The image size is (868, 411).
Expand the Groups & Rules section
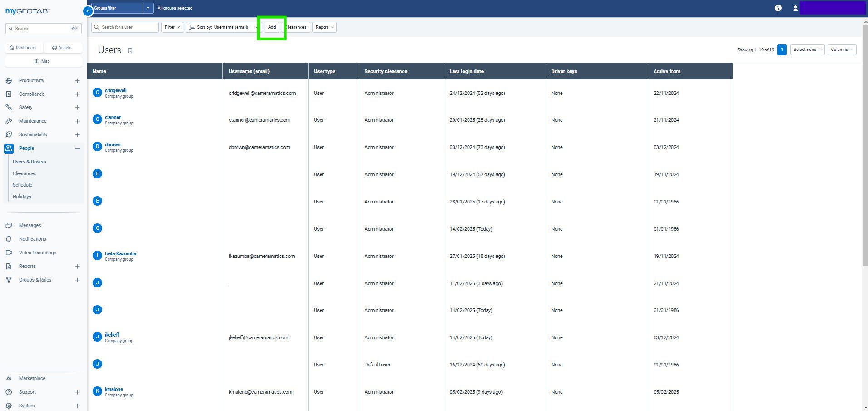(x=77, y=280)
